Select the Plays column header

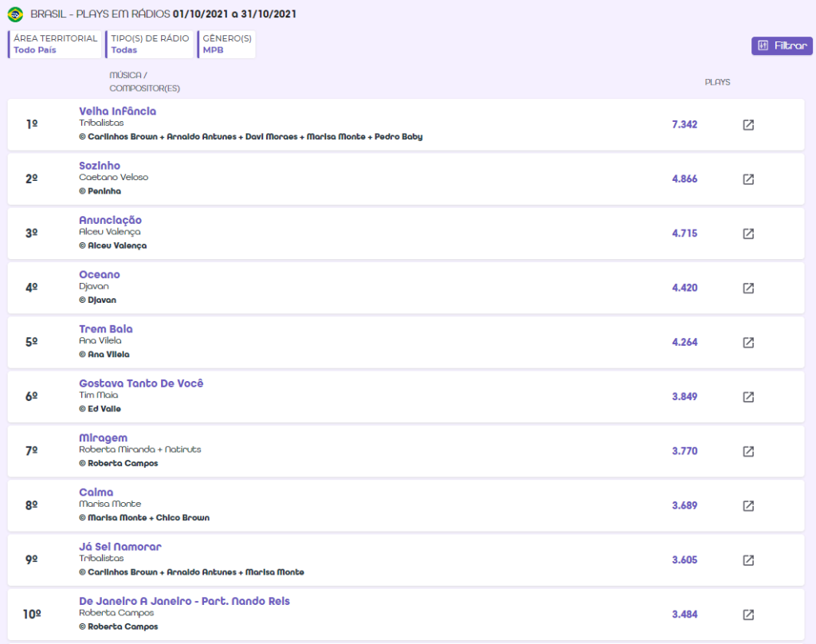[717, 82]
